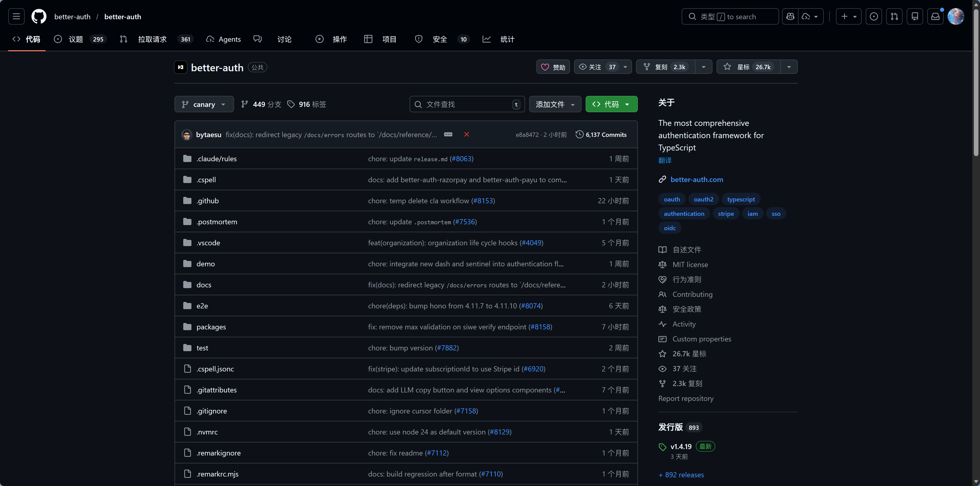Open the canary branch selector

coord(204,104)
